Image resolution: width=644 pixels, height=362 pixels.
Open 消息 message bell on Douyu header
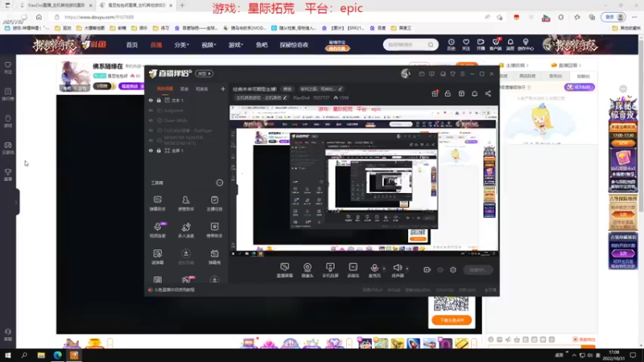pyautogui.click(x=510, y=44)
